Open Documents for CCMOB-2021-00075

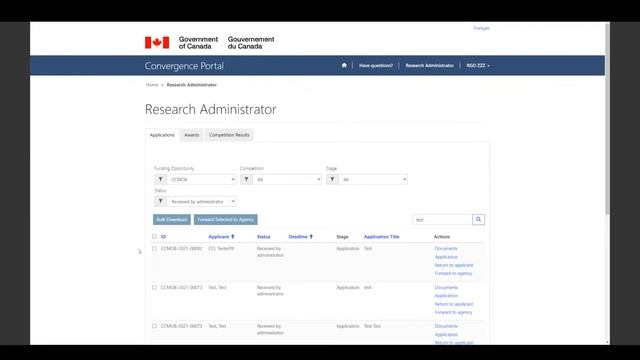[446, 326]
